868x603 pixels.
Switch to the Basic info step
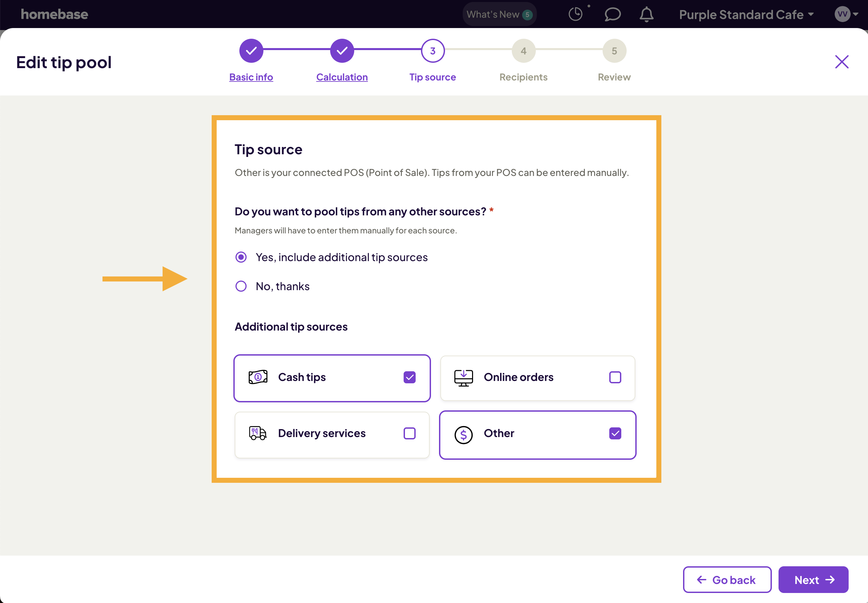coord(250,77)
